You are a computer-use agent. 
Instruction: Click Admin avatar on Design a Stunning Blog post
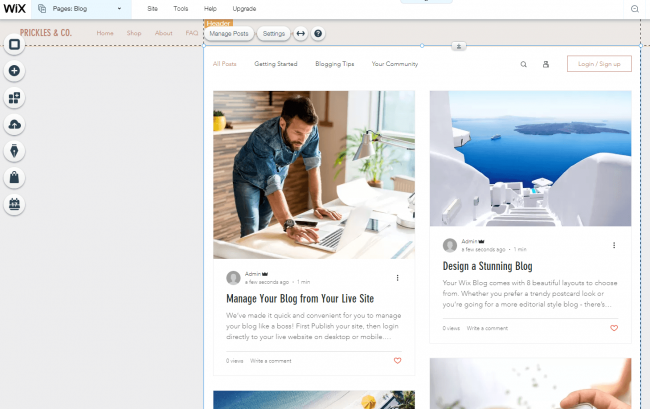pyautogui.click(x=450, y=245)
